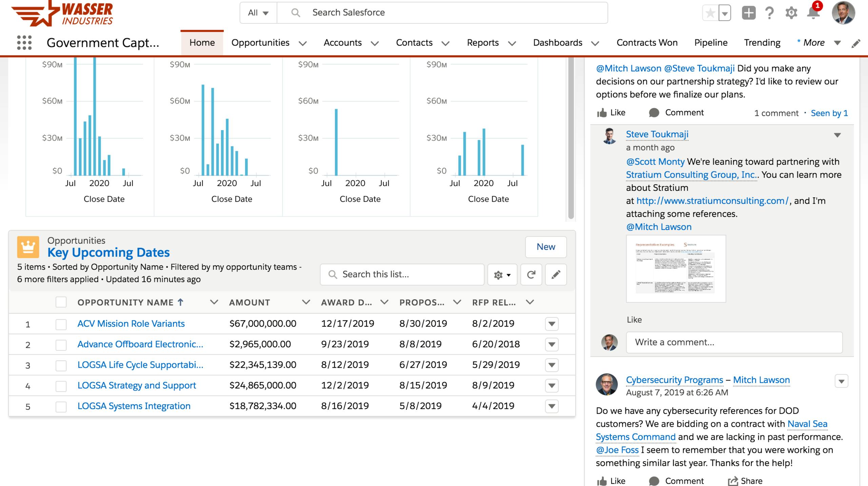868x486 pixels.
Task: Check the Advance Offboard Electronic row checkbox
Action: click(x=61, y=345)
